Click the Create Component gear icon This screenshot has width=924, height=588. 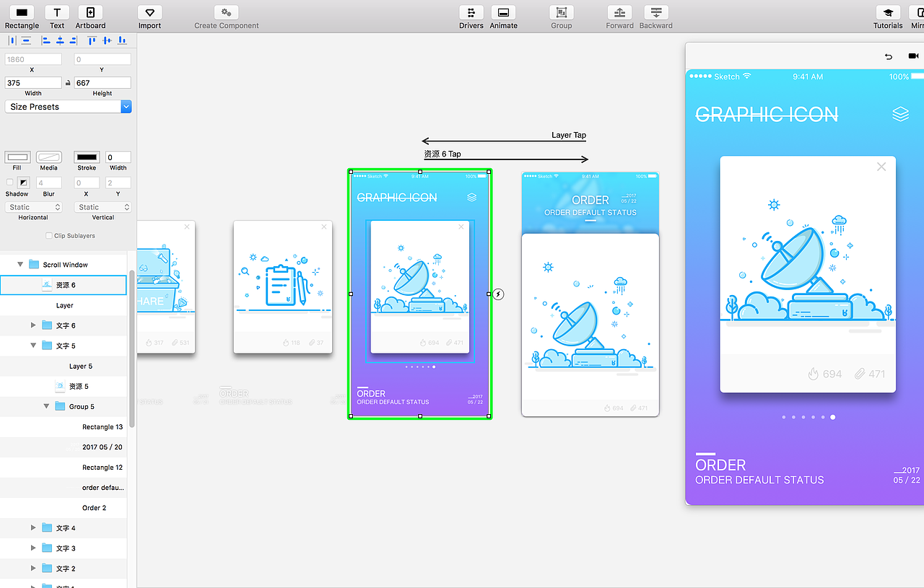click(x=226, y=13)
